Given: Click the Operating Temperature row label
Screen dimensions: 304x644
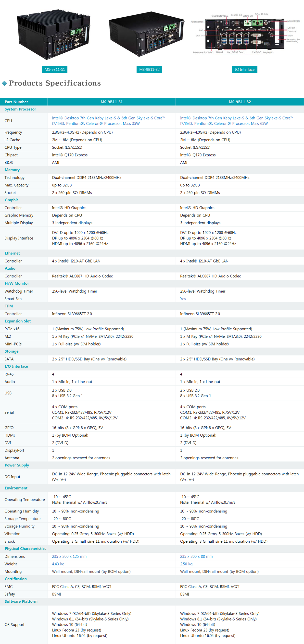Looking at the screenshot, I should coord(25,500).
